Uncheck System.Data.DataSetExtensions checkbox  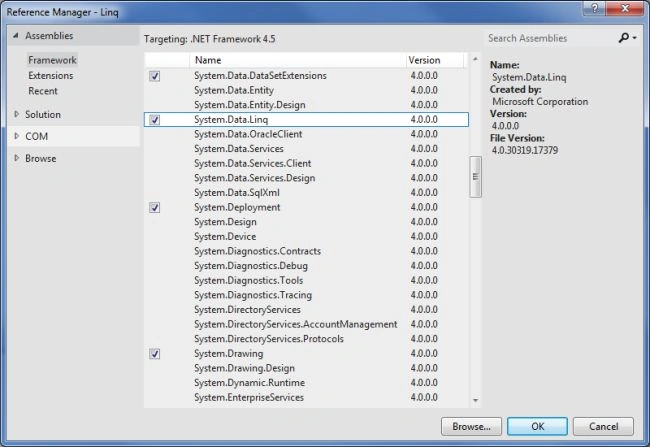click(x=155, y=76)
